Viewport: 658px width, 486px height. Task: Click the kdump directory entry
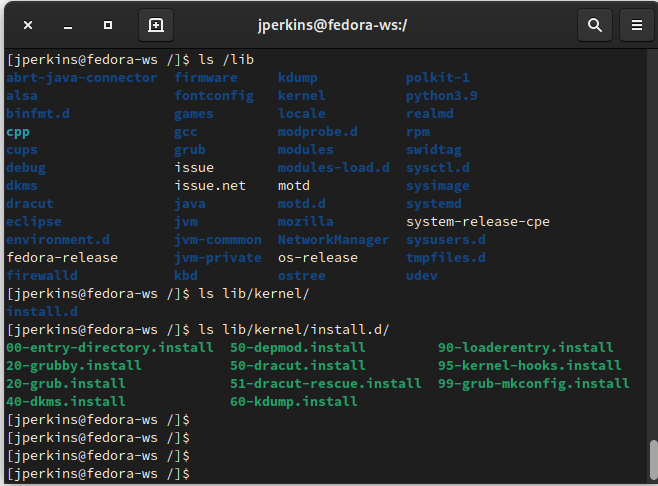298,78
